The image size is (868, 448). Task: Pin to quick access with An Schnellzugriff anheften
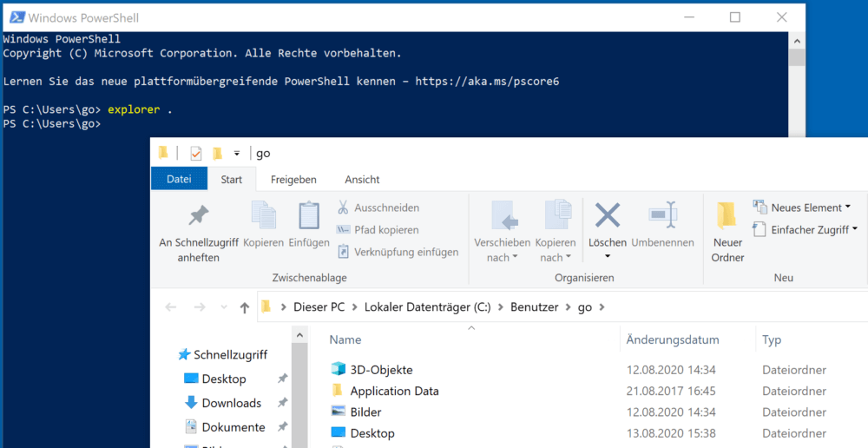pyautogui.click(x=199, y=234)
